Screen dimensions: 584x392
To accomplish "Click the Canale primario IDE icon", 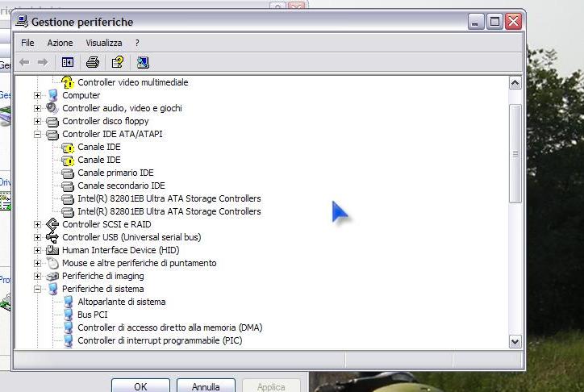I will (68, 173).
